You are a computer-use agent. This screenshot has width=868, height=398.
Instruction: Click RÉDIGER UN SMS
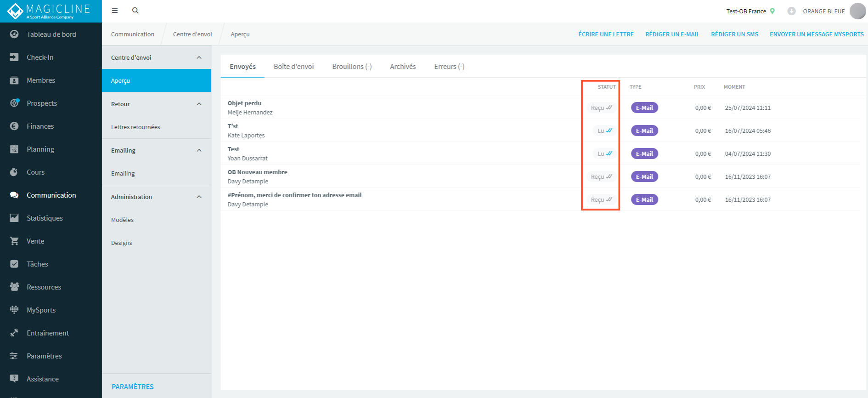click(x=734, y=34)
